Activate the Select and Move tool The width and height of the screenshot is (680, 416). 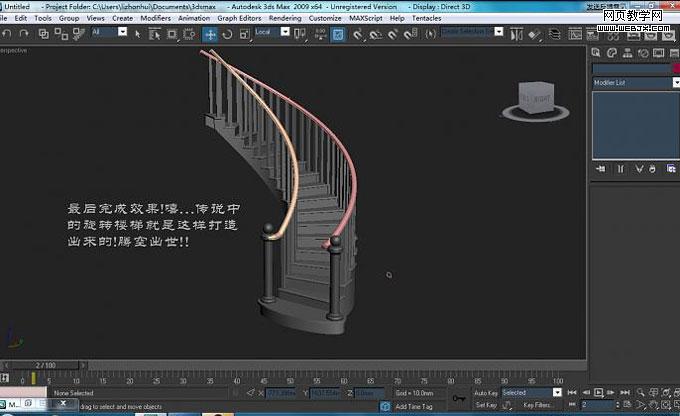click(210, 34)
